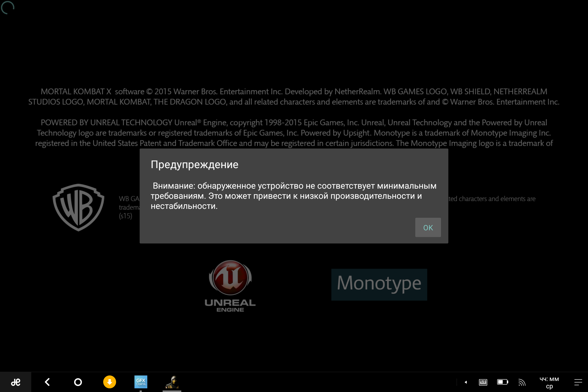Expand hidden tray icons with left arrow
Screen dimensions: 588x392
(x=466, y=382)
